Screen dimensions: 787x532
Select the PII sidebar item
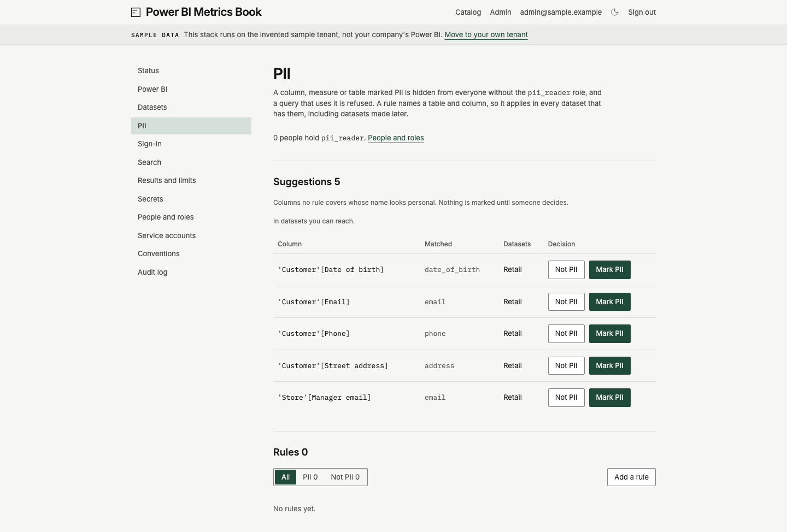(x=191, y=126)
